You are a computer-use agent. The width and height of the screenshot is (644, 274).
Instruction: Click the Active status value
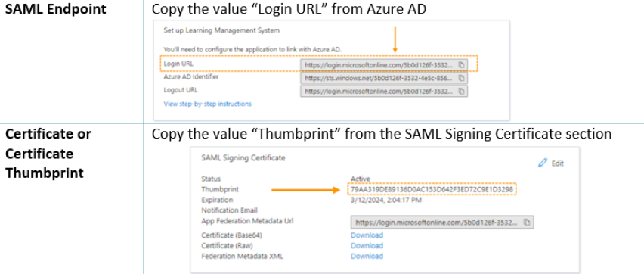point(361,179)
